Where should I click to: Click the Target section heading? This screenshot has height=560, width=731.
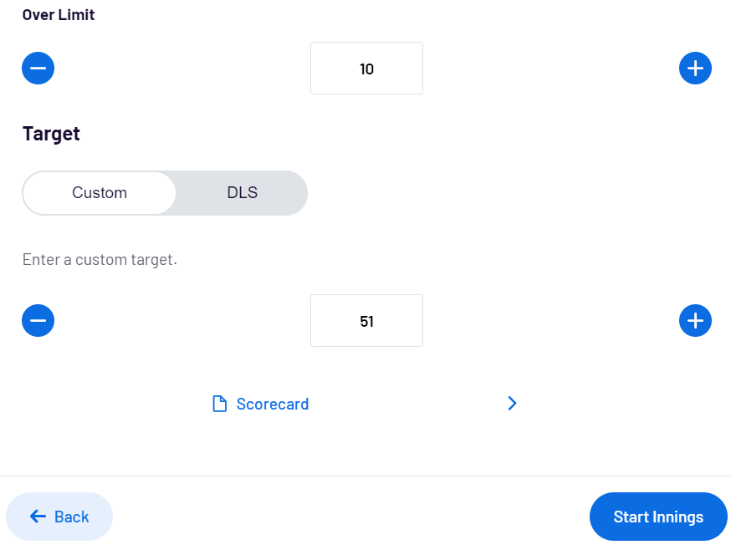click(51, 135)
